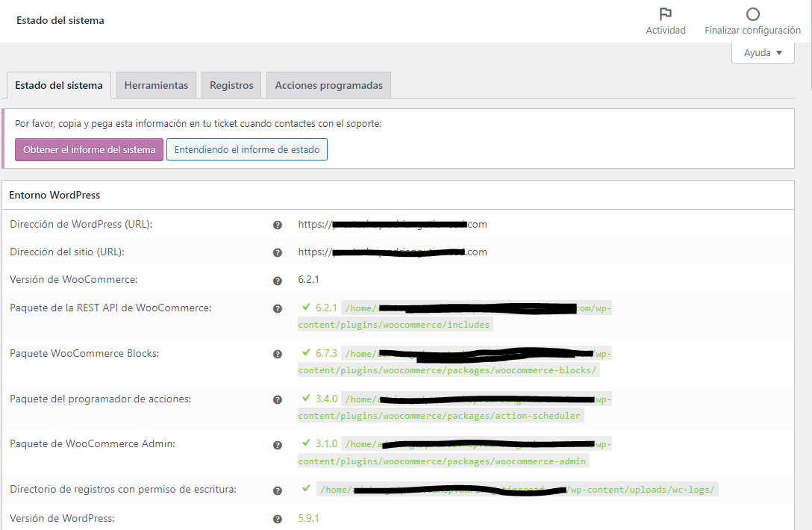The height and width of the screenshot is (530, 812).
Task: Click the WordPress version value 5.9.1
Action: (309, 519)
